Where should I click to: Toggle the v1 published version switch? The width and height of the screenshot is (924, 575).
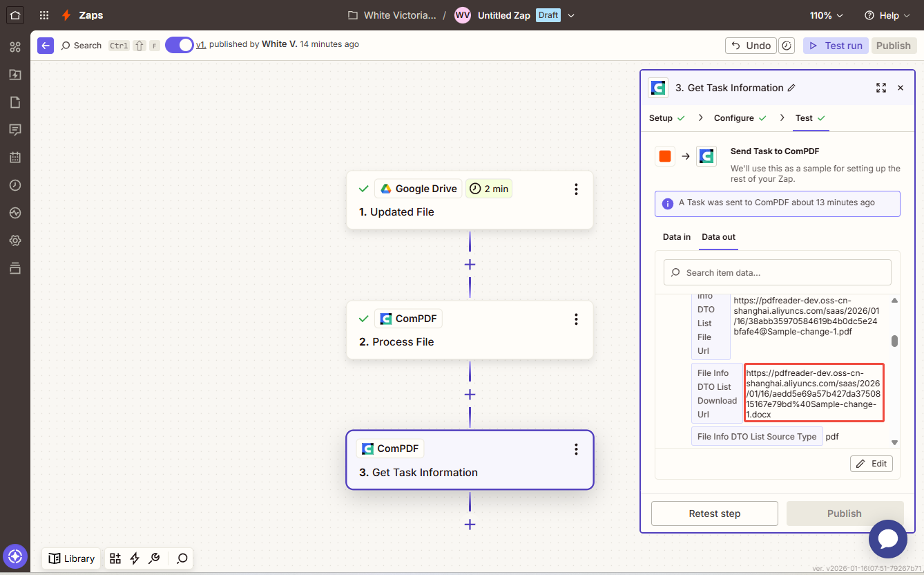[x=179, y=45]
